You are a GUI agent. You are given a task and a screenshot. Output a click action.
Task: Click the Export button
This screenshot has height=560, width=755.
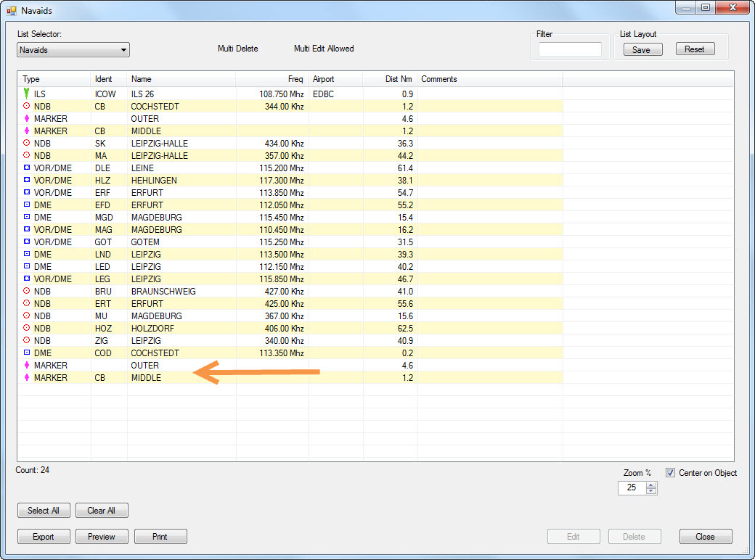pyautogui.click(x=44, y=537)
